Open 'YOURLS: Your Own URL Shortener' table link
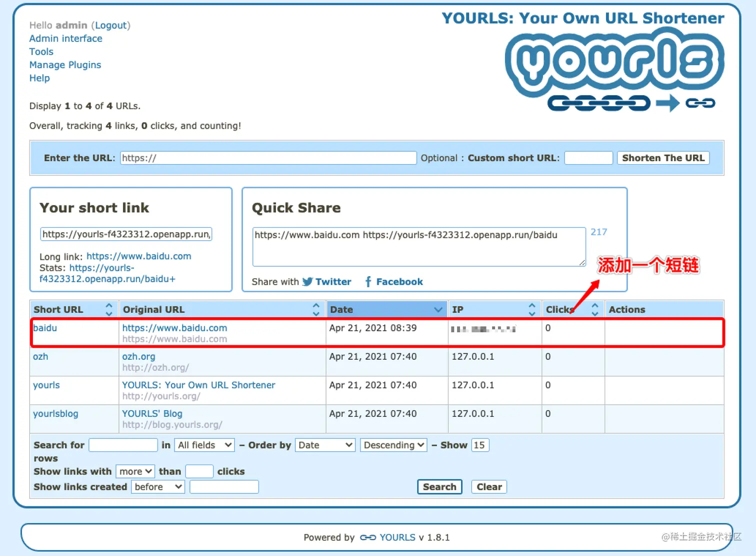Screen dimensions: 756x556 coord(198,385)
